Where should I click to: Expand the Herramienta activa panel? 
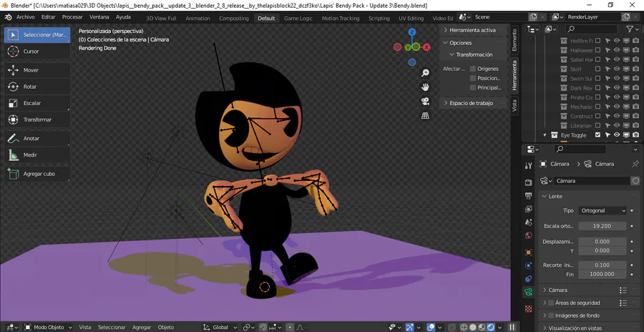[x=473, y=30]
